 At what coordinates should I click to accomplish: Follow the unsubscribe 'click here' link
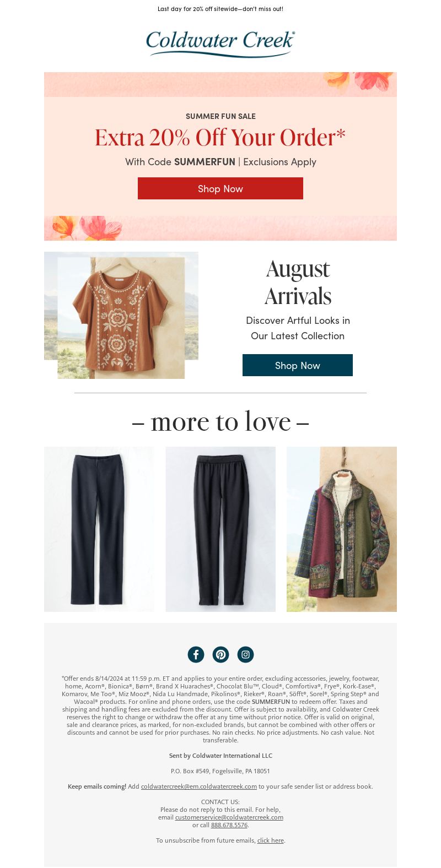(271, 840)
